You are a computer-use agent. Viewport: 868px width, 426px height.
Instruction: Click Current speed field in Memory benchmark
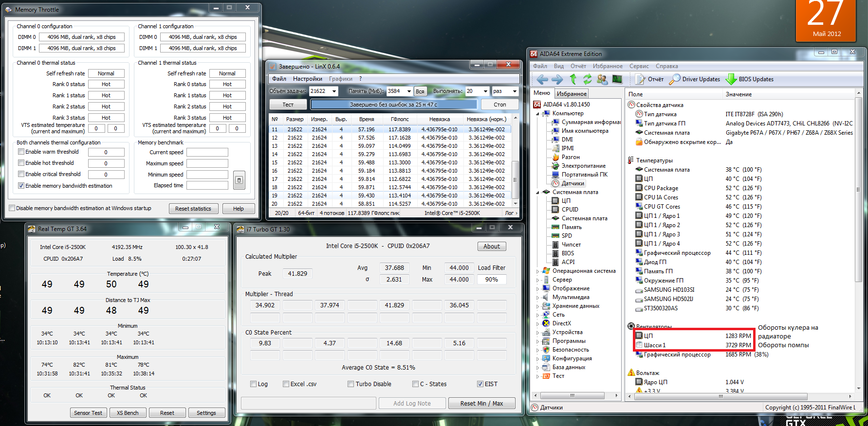207,152
